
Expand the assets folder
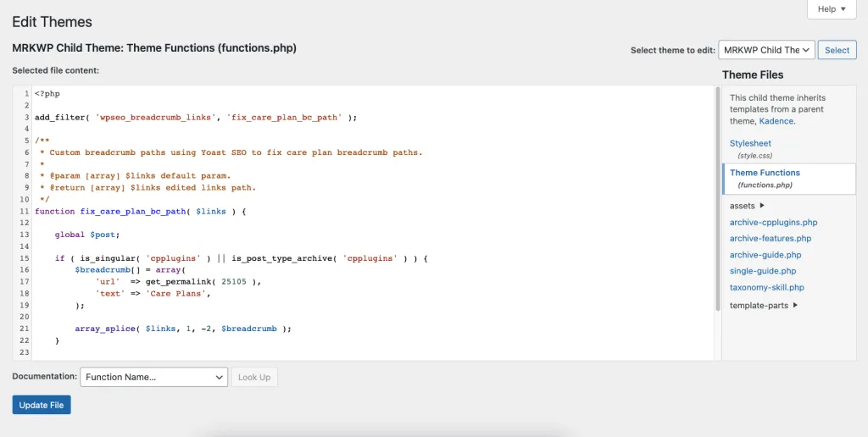pyautogui.click(x=747, y=206)
